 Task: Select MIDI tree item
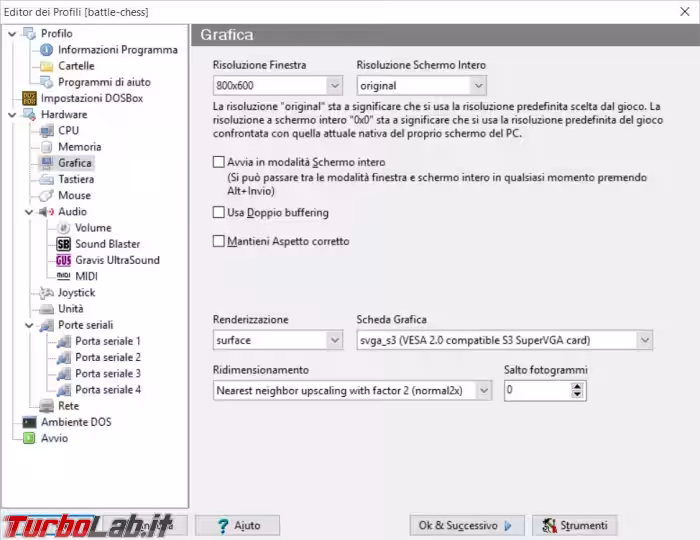[87, 277]
